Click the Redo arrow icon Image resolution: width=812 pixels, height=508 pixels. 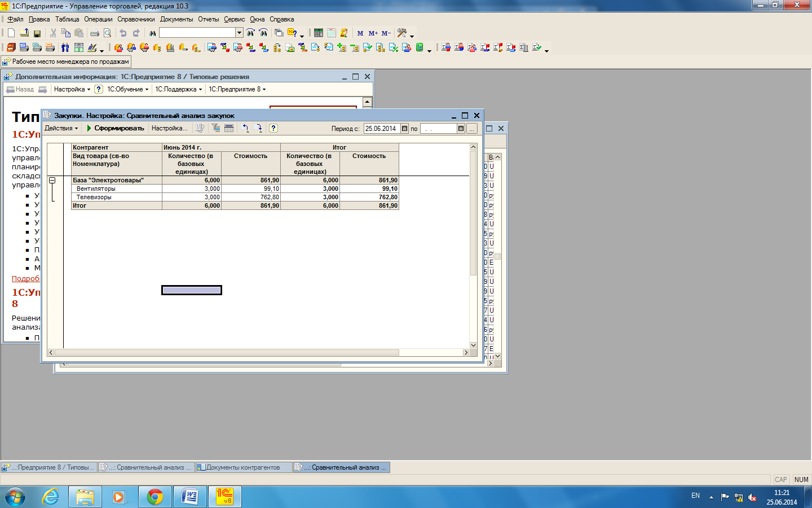(136, 33)
